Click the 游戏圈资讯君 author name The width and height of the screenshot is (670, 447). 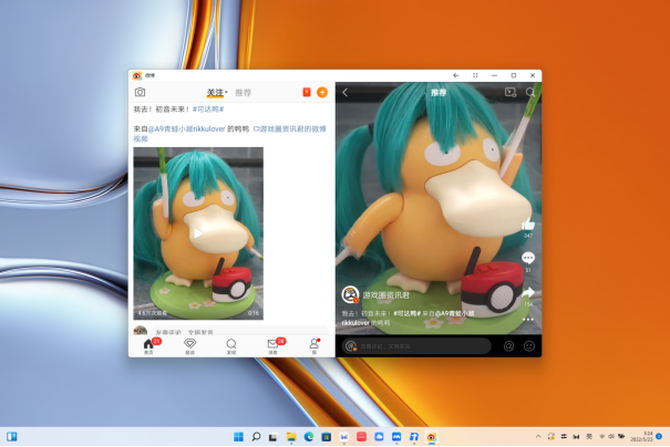click(386, 295)
